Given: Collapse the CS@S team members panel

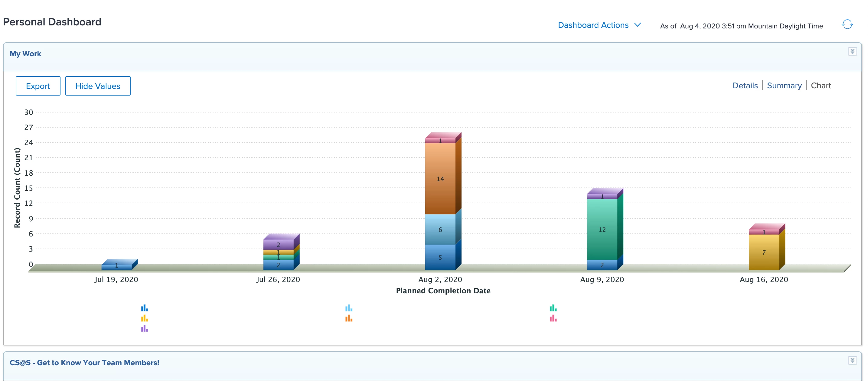Looking at the screenshot, I should [x=852, y=360].
